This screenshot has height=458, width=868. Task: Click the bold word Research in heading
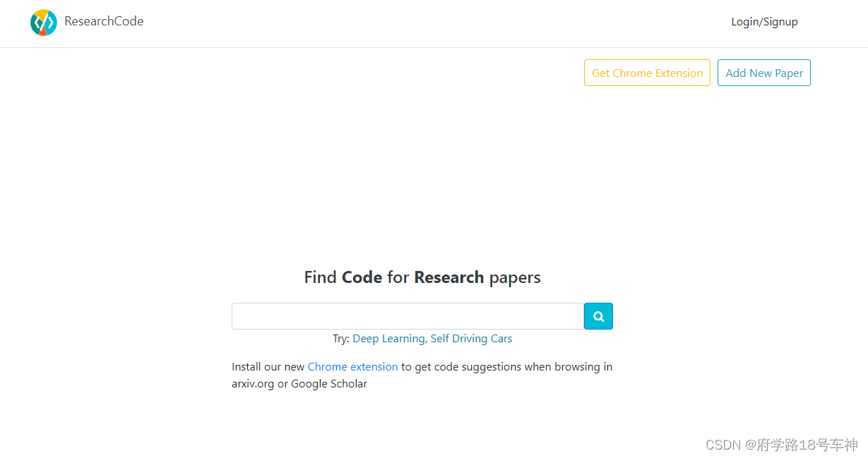pyautogui.click(x=448, y=277)
